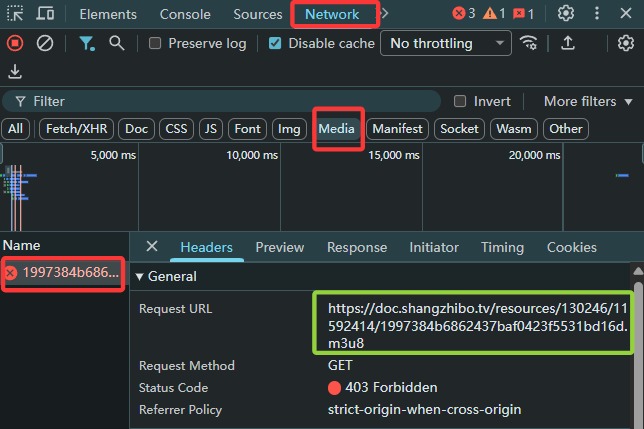
Task: Open the network search magnifier
Action: pyautogui.click(x=117, y=43)
